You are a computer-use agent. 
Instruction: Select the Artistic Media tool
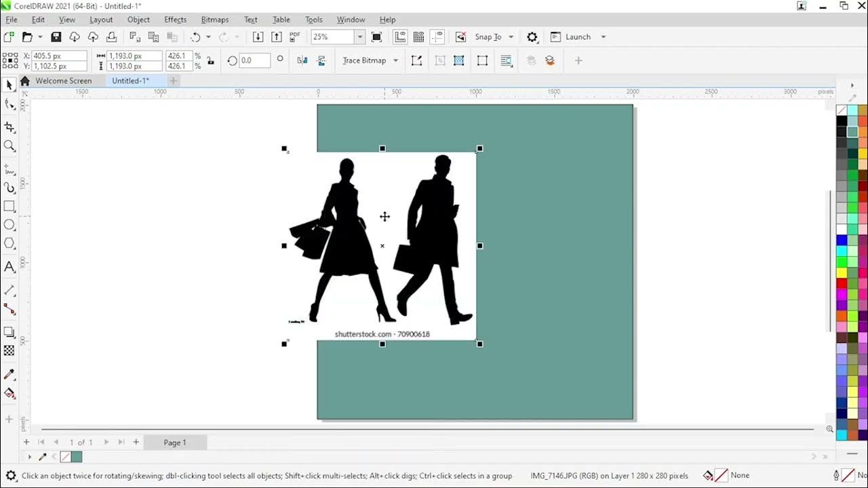pos(9,188)
